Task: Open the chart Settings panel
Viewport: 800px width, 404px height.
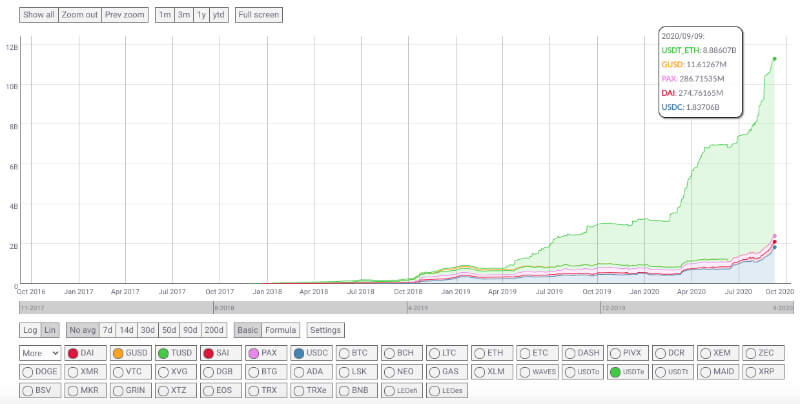Action: (325, 330)
